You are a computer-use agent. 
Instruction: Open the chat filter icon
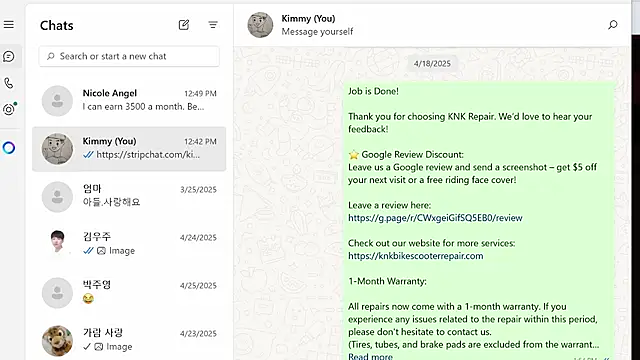point(213,25)
